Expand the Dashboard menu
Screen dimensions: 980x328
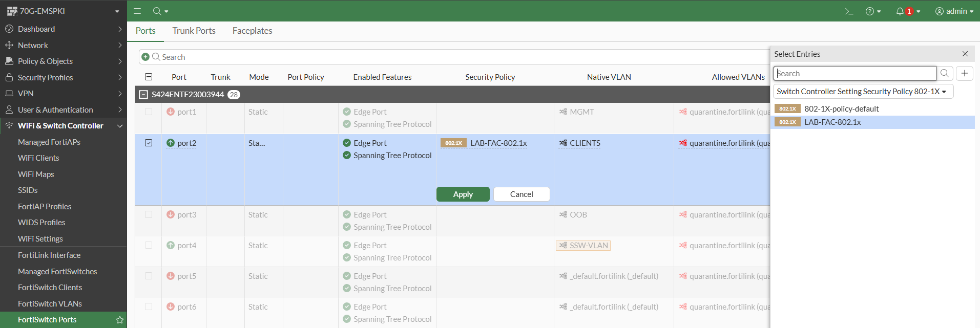(120, 29)
